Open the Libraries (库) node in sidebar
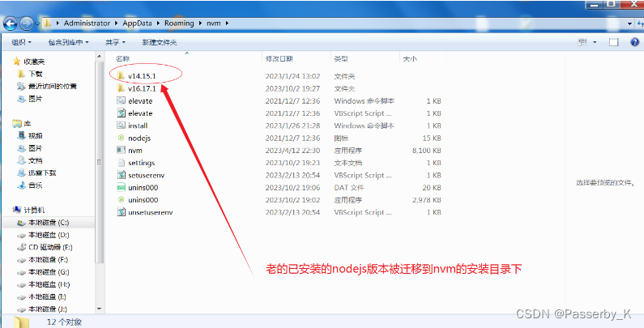This screenshot has width=644, height=328. point(27,123)
